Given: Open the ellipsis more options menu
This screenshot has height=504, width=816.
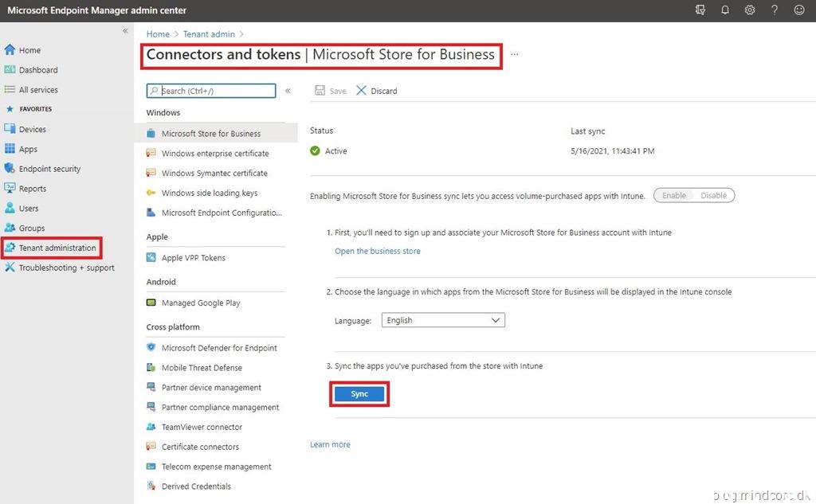Looking at the screenshot, I should tap(515, 55).
